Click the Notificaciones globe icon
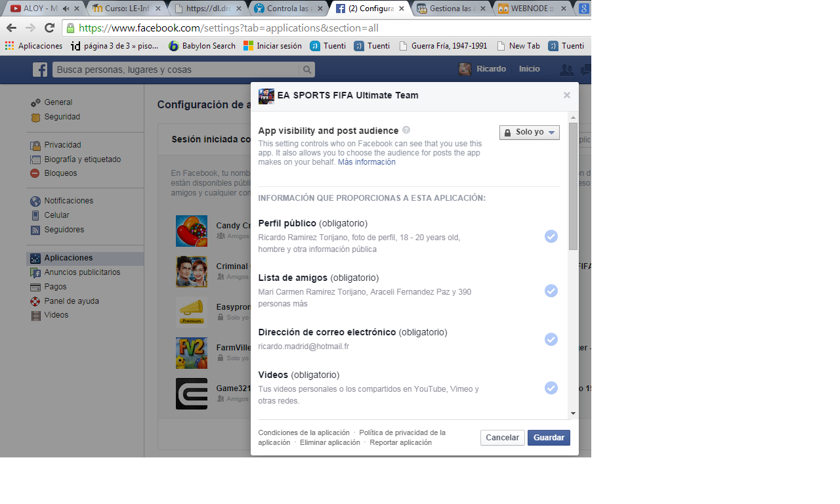The height and width of the screenshot is (504, 840). [35, 201]
